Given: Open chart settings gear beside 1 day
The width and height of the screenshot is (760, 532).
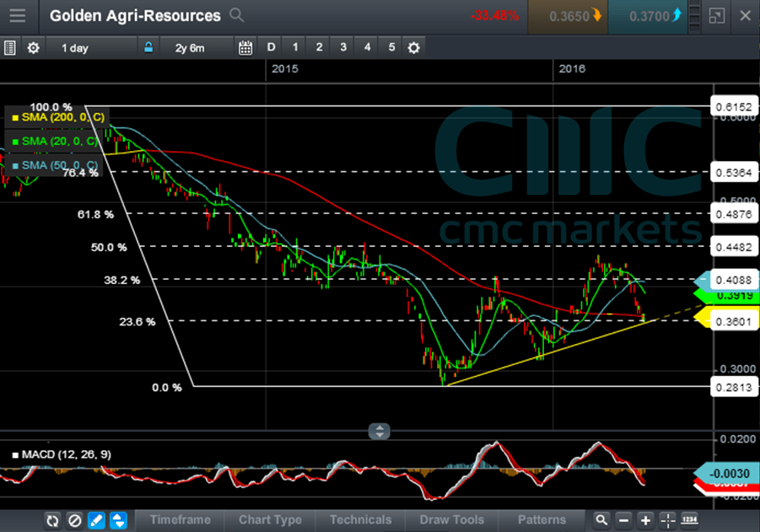Looking at the screenshot, I should point(33,47).
